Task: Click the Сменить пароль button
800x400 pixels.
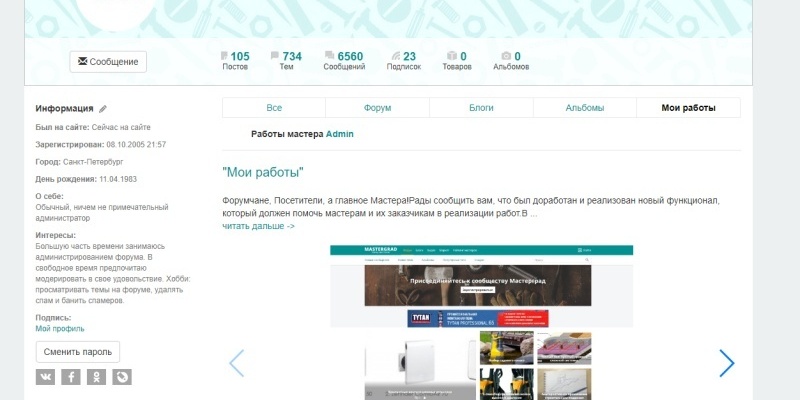Action: (78, 352)
